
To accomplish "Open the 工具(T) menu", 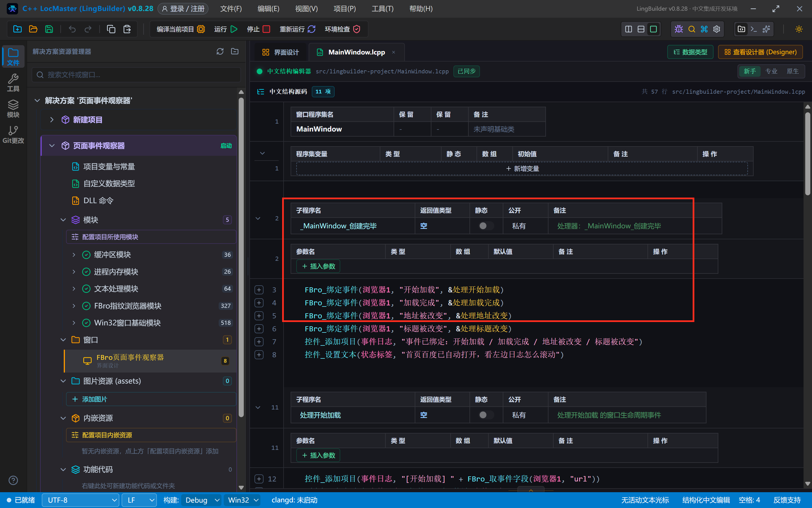I will pyautogui.click(x=383, y=9).
